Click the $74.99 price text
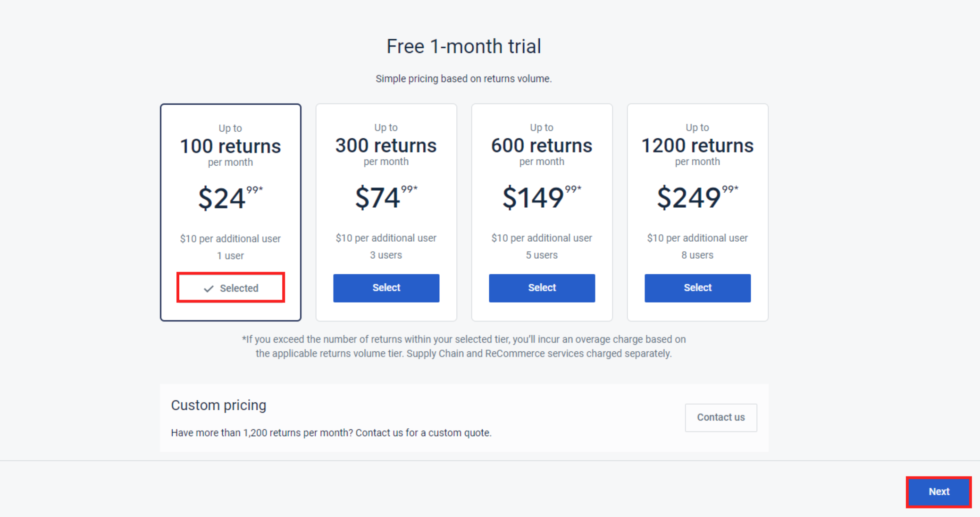Viewport: 980px width, 517px height. coord(386,197)
